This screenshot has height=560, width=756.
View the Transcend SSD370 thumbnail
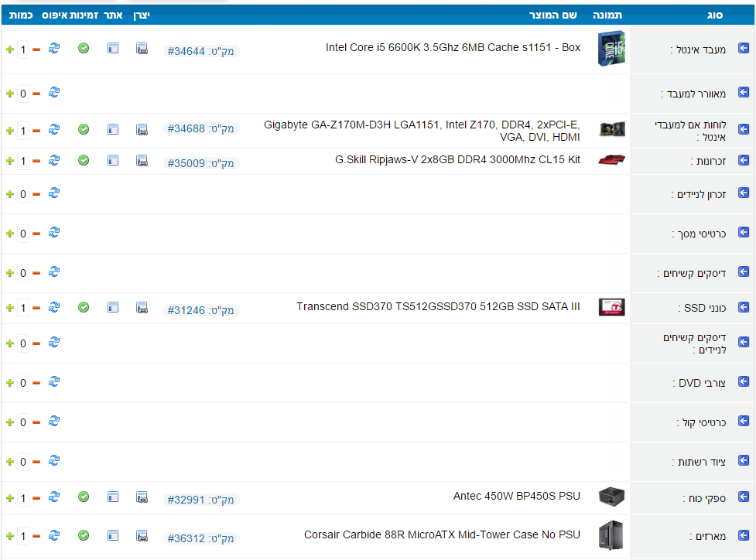tap(611, 307)
